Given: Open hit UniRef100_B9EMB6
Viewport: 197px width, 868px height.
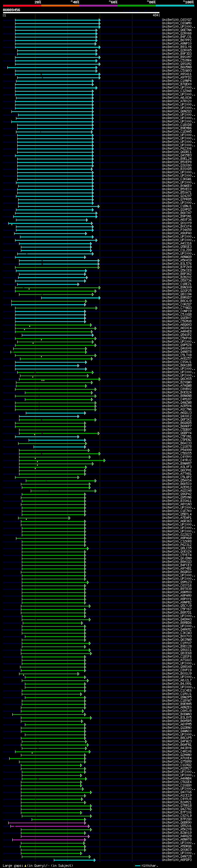Looking at the screenshot, I should point(177,128).
